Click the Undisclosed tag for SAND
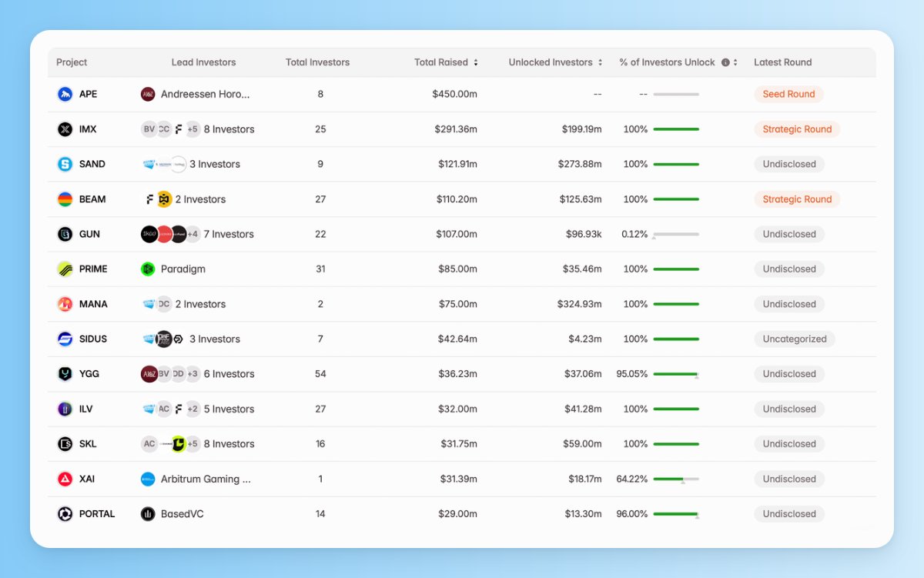This screenshot has height=578, width=924. point(789,164)
